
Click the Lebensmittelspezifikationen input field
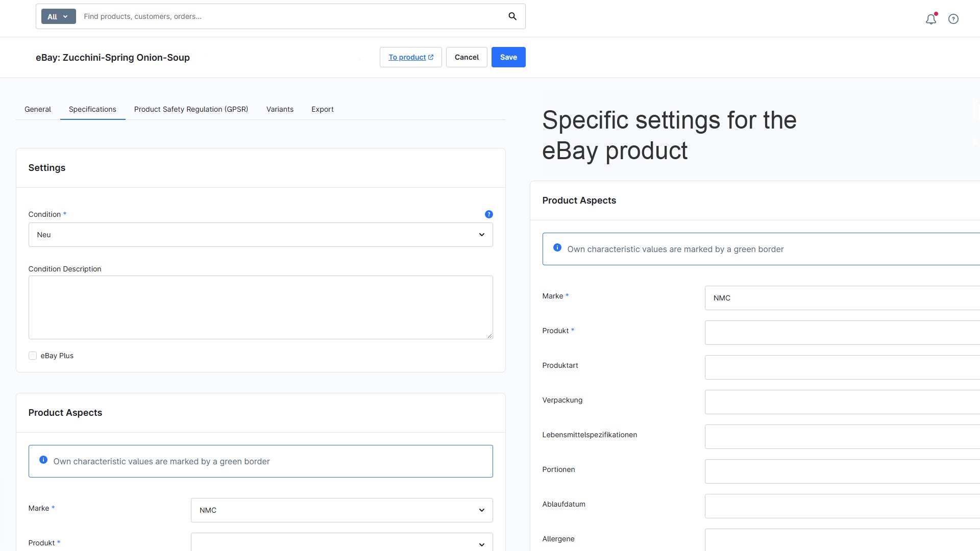(842, 437)
